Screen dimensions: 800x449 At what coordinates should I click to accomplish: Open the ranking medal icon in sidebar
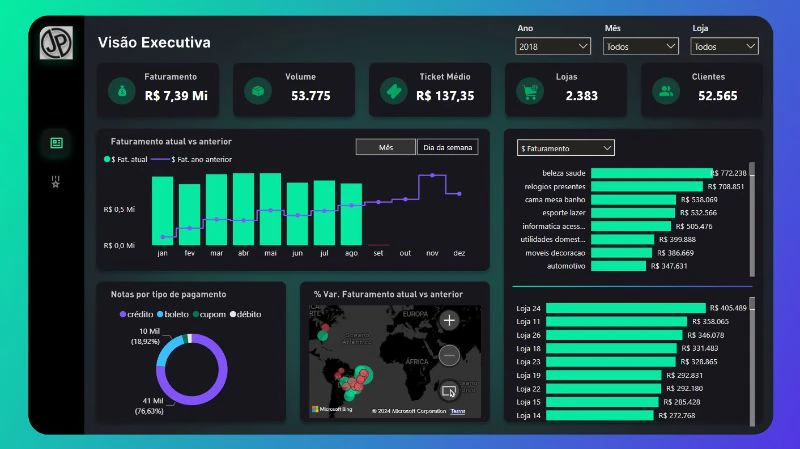(56, 182)
